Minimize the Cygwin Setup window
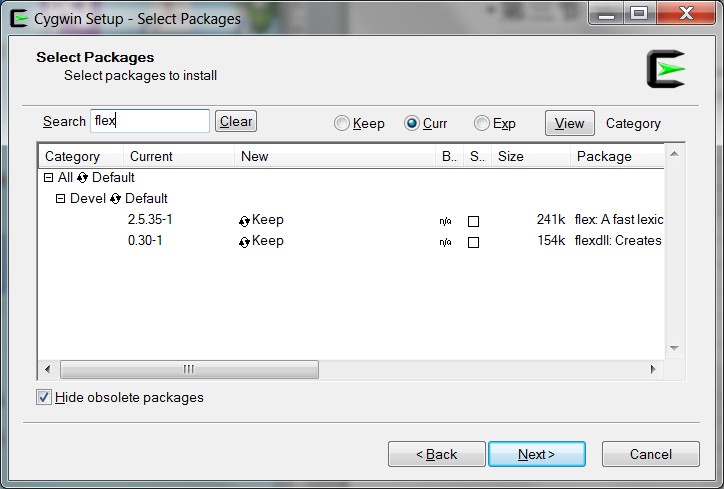The width and height of the screenshot is (724, 489). pos(606,14)
